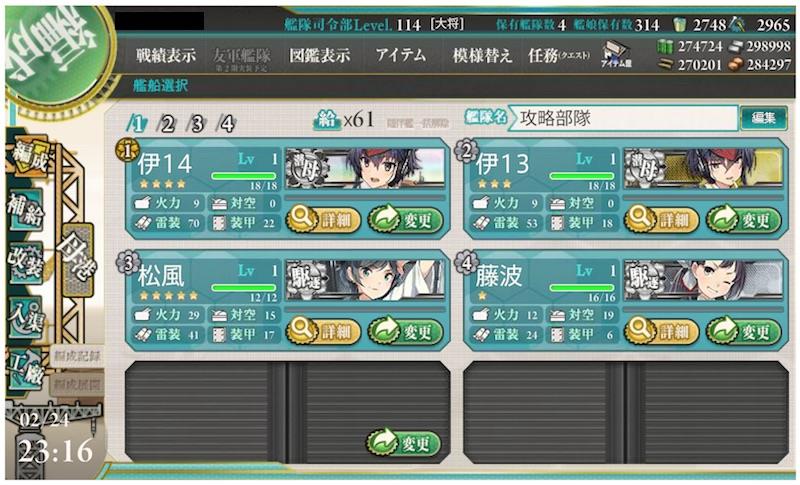Viewport: 800px width, 485px height.
Task: Open the 編成記録 composition record button
Action: pos(77,356)
